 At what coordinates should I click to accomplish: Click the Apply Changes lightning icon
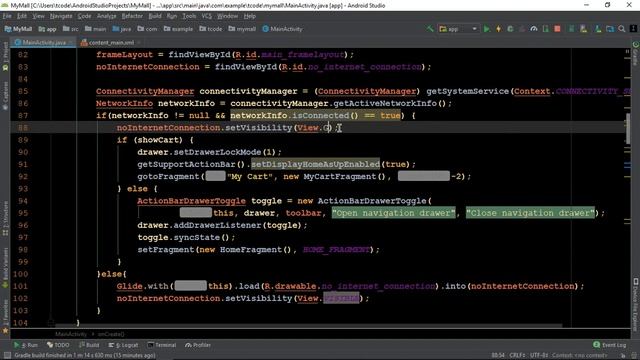tap(498, 29)
